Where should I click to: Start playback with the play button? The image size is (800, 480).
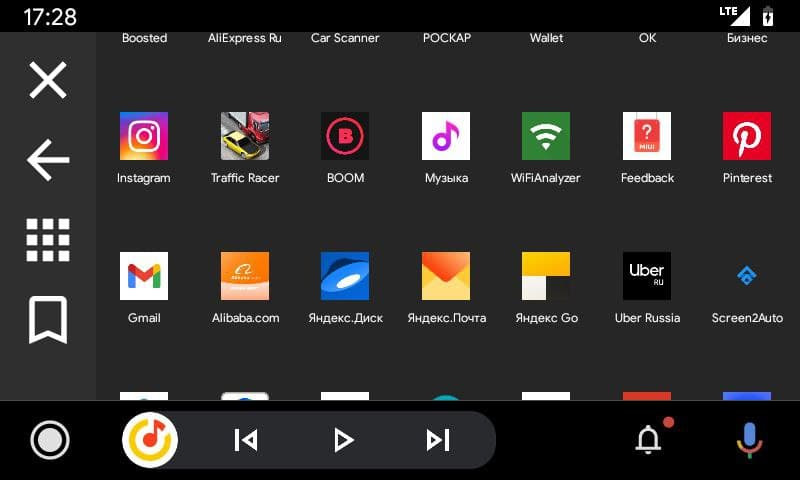[x=343, y=440]
